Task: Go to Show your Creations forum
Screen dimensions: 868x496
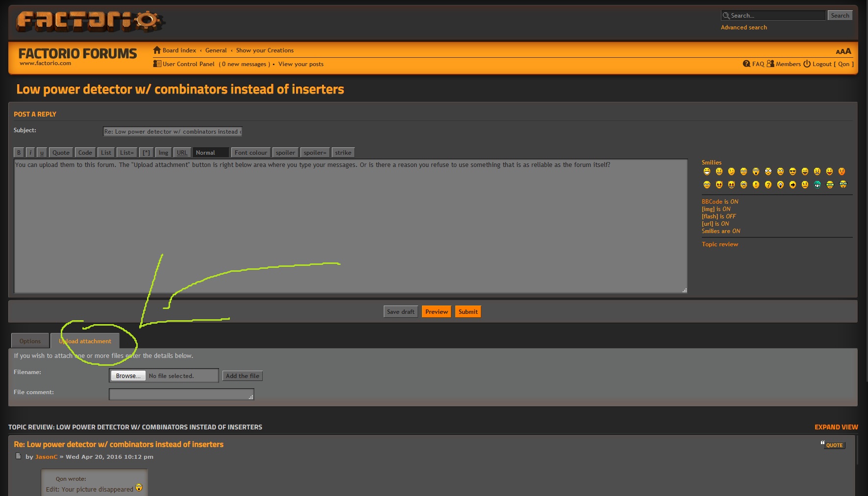Action: click(265, 50)
